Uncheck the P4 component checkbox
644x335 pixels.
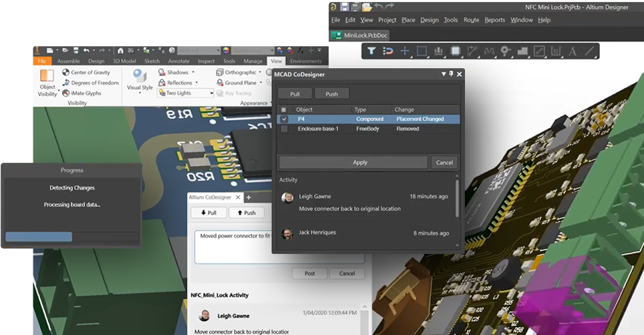point(284,119)
